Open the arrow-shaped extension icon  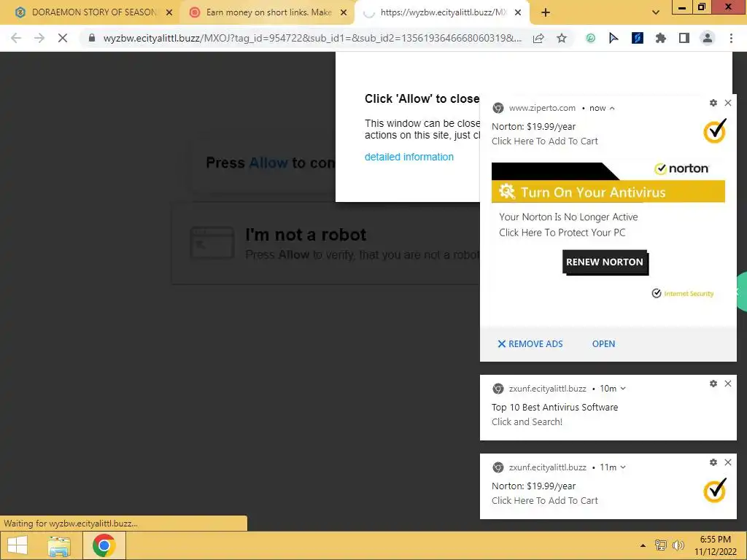pyautogui.click(x=614, y=38)
